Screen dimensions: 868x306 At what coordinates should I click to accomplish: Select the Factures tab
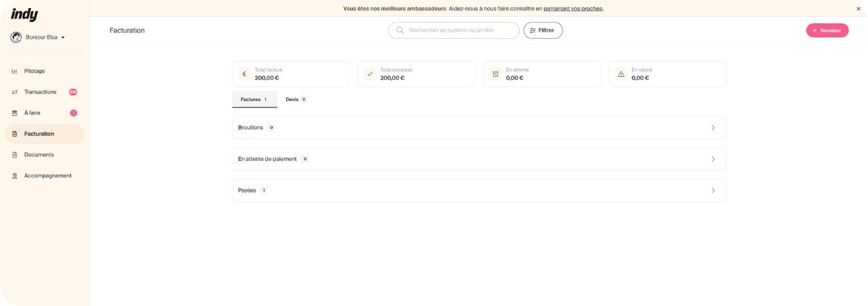pos(253,100)
